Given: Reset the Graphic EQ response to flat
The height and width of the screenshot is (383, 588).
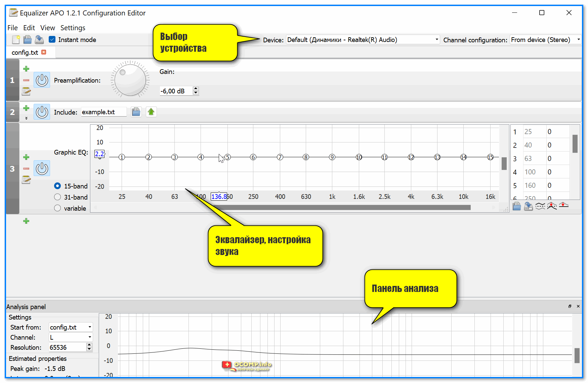Looking at the screenshot, I should (x=564, y=205).
